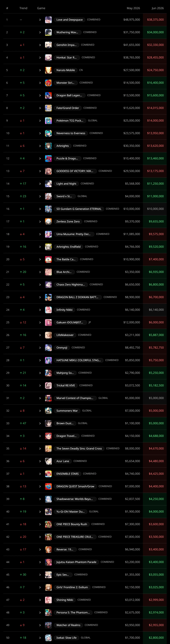170x644 pixels.
Task: Sort by the May 2026 column header
Action: [x=133, y=8]
